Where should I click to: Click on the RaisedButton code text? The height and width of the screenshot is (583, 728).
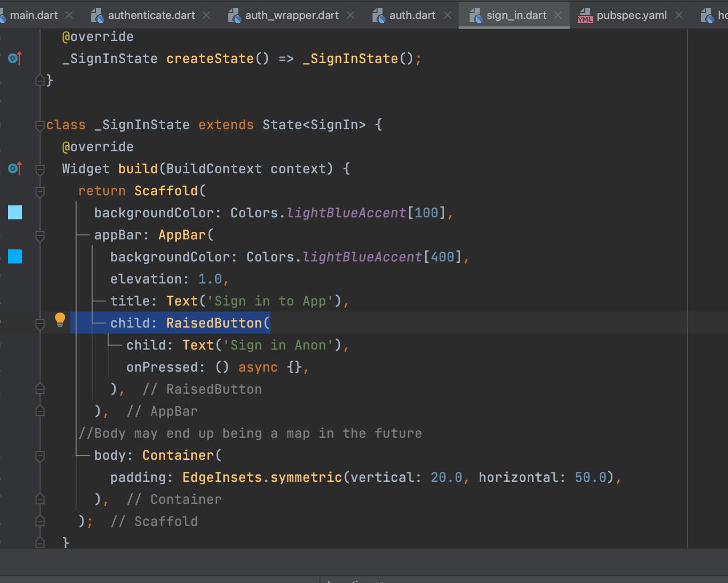click(x=214, y=323)
